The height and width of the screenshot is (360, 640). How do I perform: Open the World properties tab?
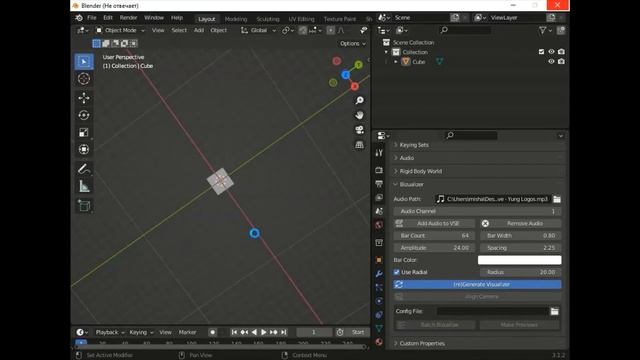379,225
